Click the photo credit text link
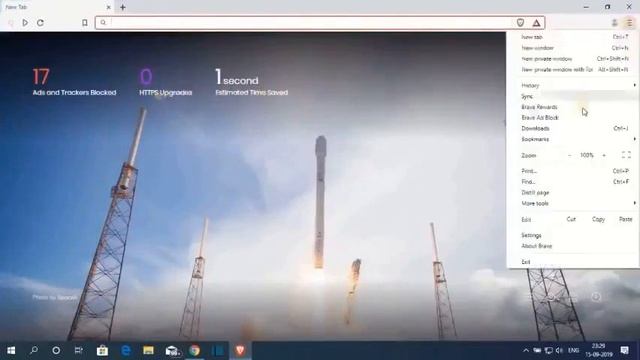640x360 pixels. (x=55, y=298)
